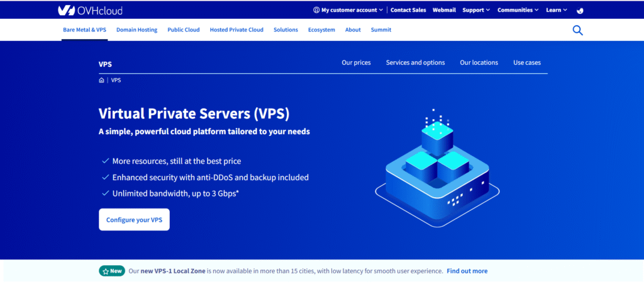This screenshot has width=644, height=296.
Task: Open the Public Cloud menu
Action: click(x=184, y=30)
